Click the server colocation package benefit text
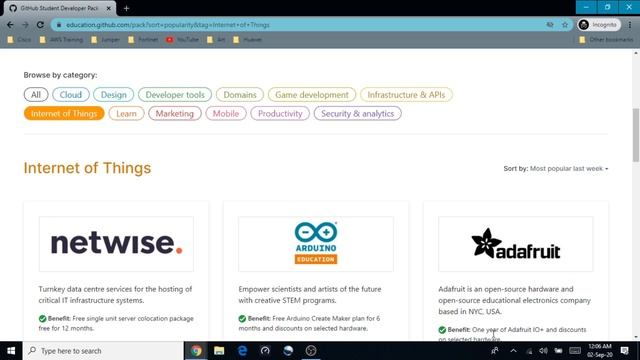Screen dimensions: 640x360 coord(116,323)
